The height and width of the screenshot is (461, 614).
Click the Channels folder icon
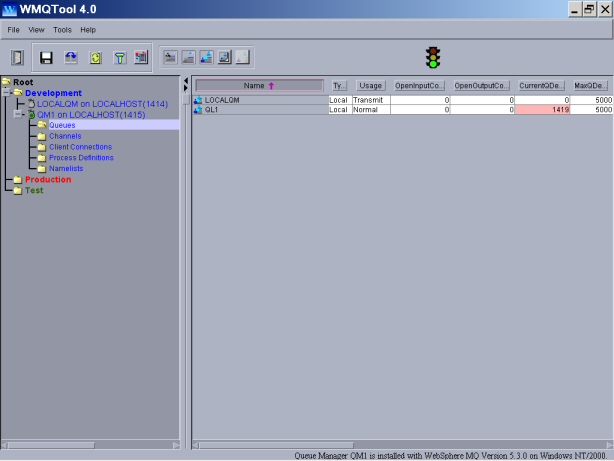42,136
